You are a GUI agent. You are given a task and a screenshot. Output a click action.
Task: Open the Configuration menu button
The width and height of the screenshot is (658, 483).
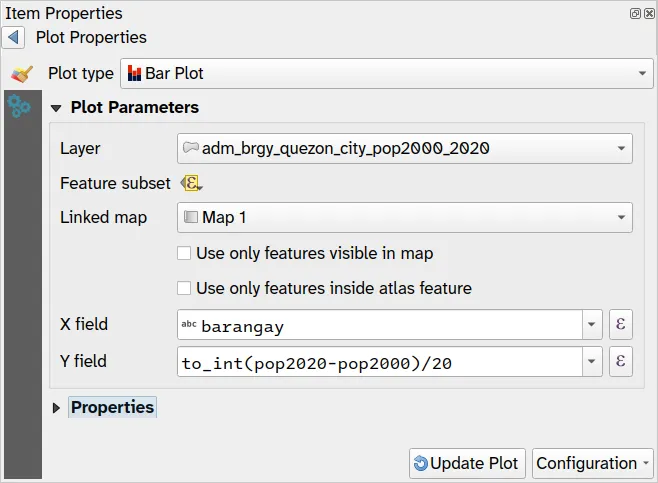593,463
